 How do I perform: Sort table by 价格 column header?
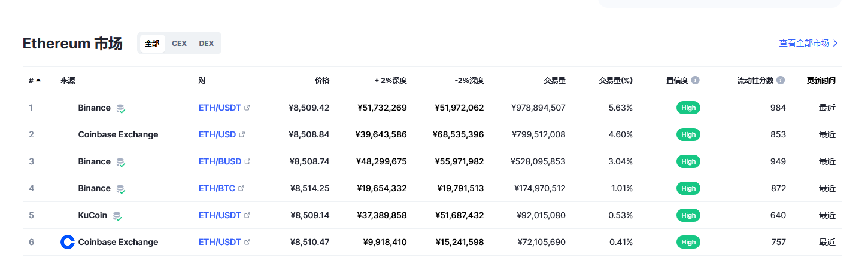(322, 80)
